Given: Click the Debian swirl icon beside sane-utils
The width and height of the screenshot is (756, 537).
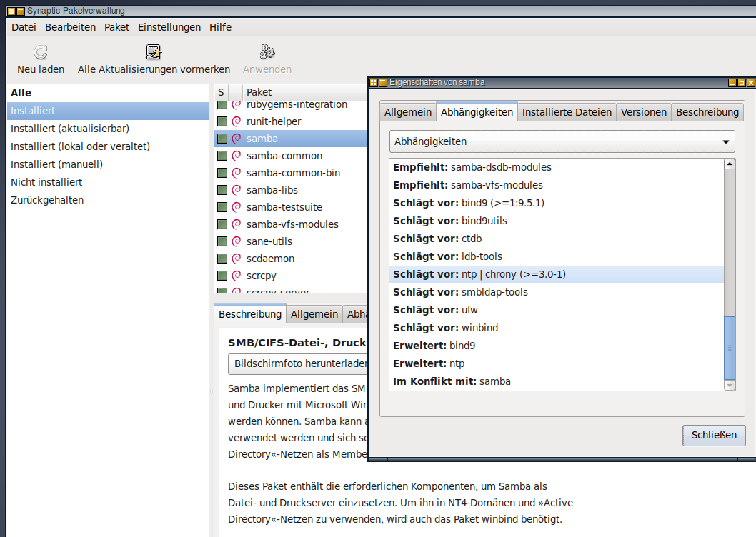Looking at the screenshot, I should point(237,241).
